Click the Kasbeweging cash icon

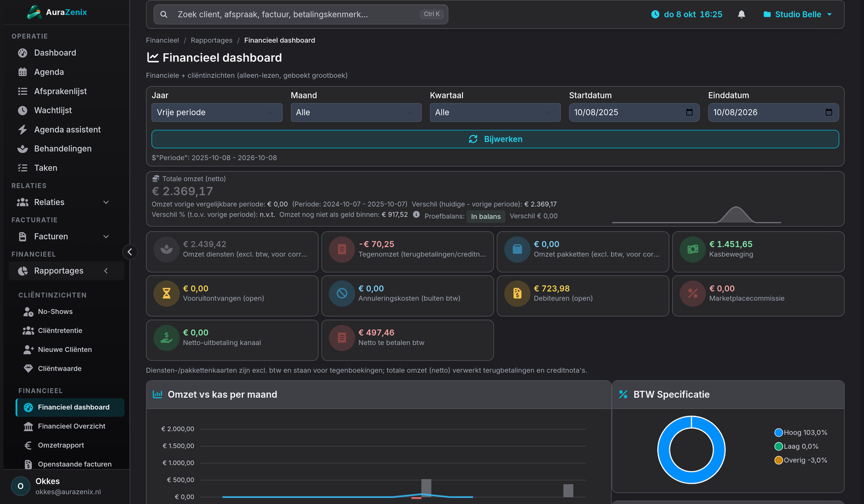coord(692,249)
